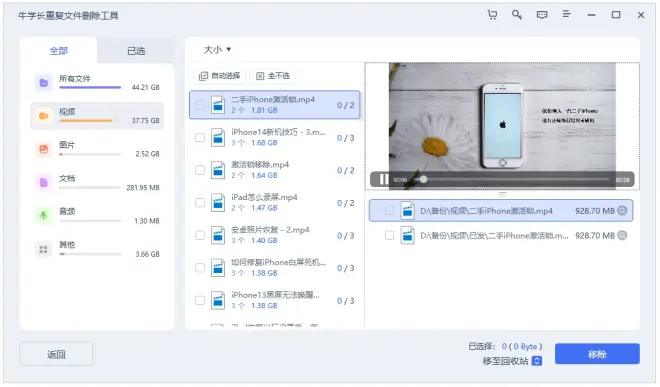
Task: Select 视频 37.75 GB category row
Action: click(x=97, y=116)
